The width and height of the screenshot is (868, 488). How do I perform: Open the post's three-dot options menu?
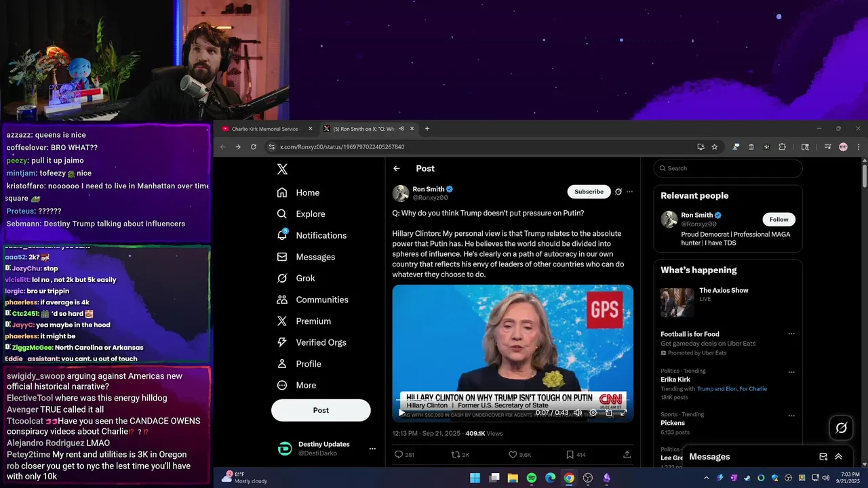(x=629, y=192)
